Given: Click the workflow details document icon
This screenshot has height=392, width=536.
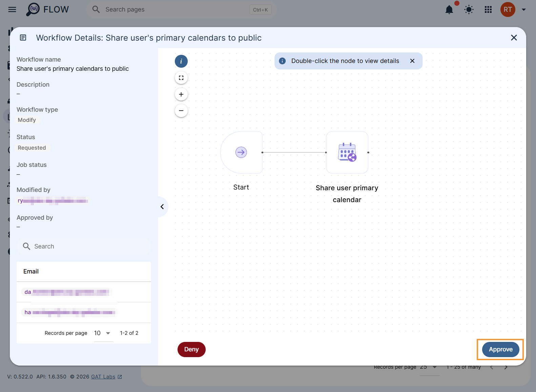Looking at the screenshot, I should (23, 38).
